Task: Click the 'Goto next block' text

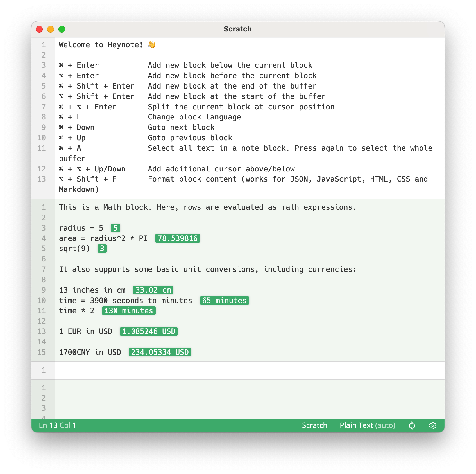Action: click(x=181, y=127)
